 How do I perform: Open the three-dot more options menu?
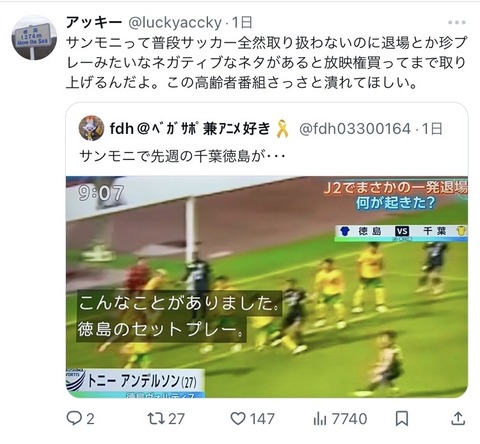point(457,22)
